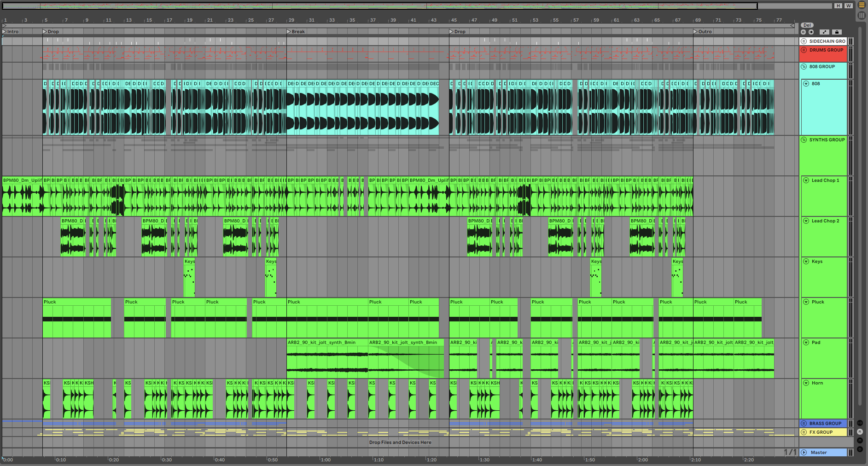Toggle Optimize Arrangement Height H button

[x=838, y=6]
